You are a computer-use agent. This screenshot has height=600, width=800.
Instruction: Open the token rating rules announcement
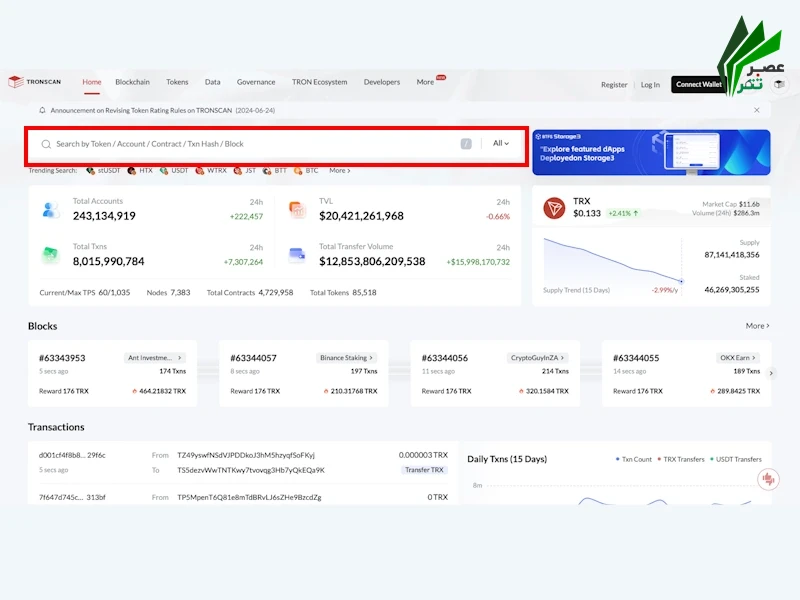163,110
